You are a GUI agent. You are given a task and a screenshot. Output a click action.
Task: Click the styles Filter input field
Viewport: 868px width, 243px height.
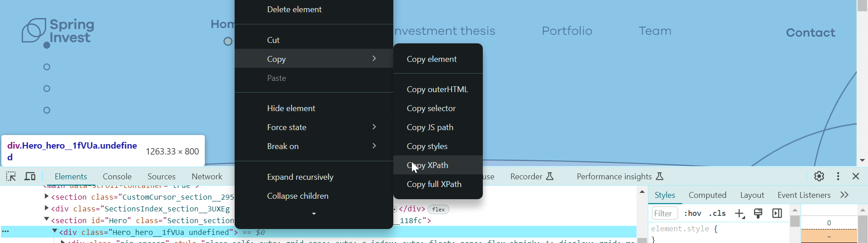[665, 213]
